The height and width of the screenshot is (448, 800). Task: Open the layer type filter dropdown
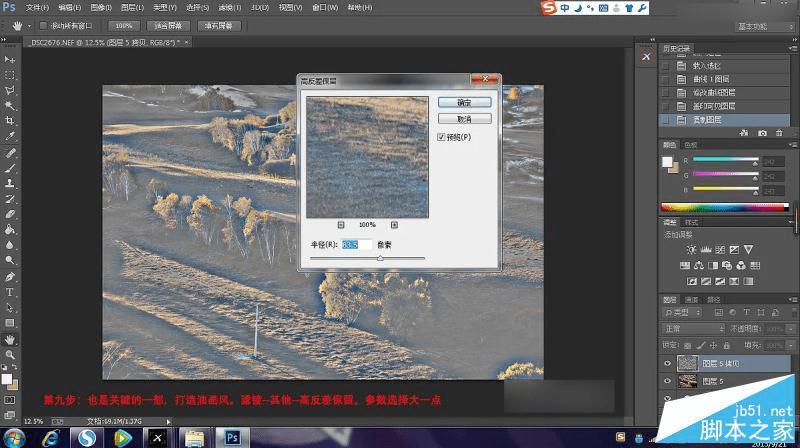[682, 312]
